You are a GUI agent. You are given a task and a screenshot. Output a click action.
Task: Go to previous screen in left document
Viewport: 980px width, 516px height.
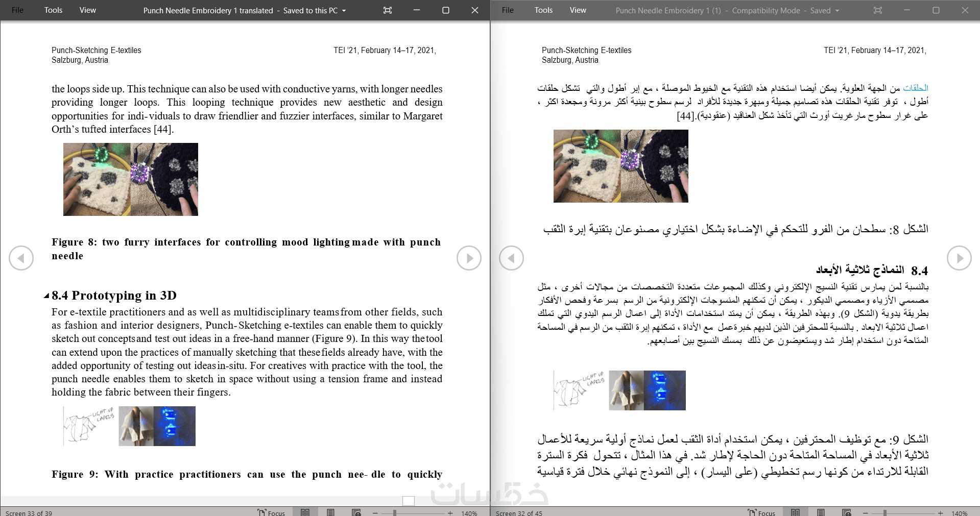pos(21,258)
